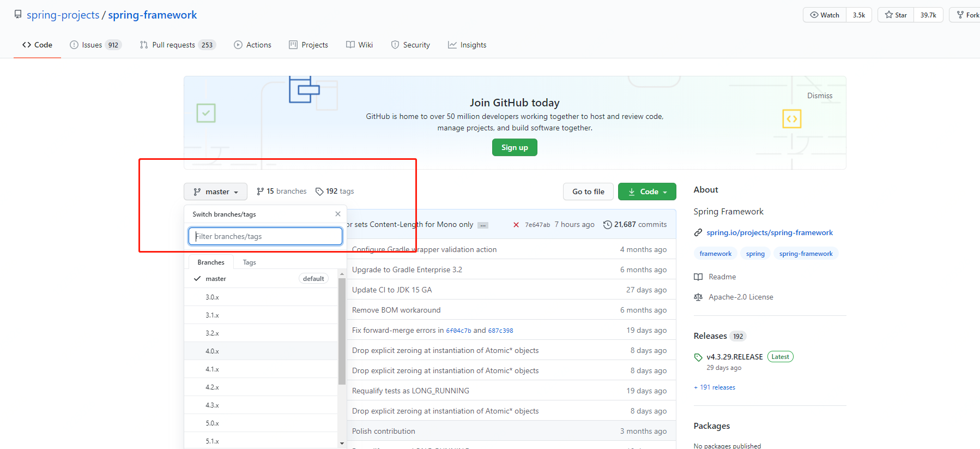Open the Pull requests tab
980x449 pixels.
click(x=178, y=45)
